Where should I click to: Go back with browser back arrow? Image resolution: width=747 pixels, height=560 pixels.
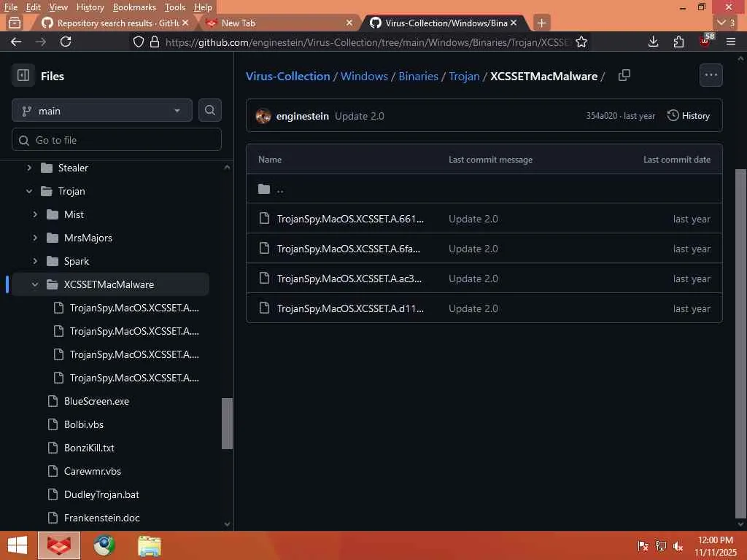[x=16, y=42]
